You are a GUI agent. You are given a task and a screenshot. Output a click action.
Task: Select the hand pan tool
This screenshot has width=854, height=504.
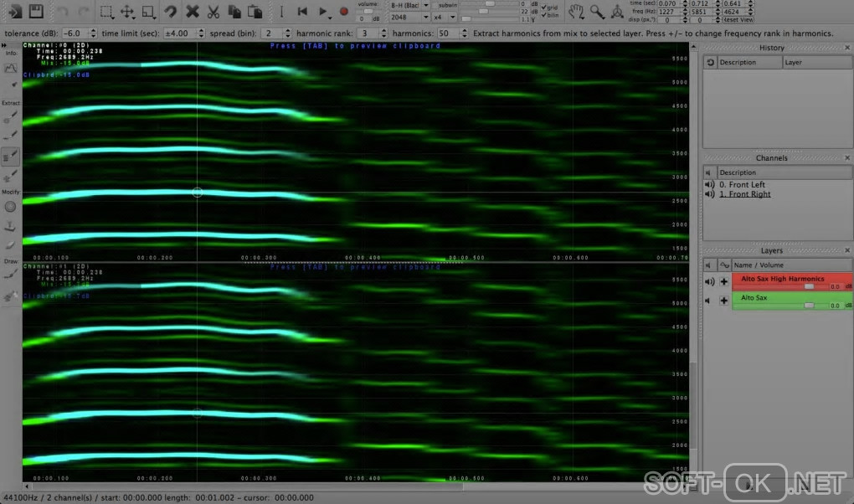pyautogui.click(x=576, y=11)
